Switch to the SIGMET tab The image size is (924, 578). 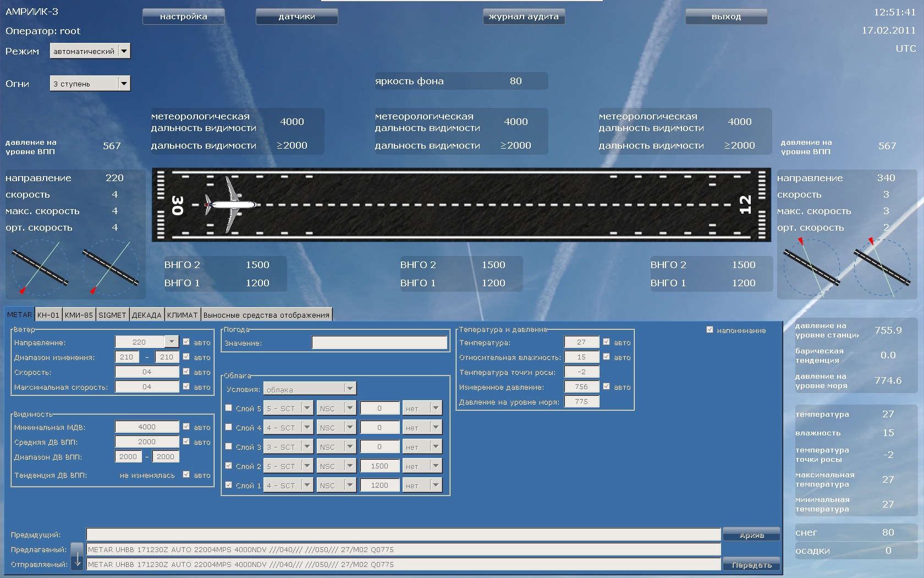coord(112,315)
